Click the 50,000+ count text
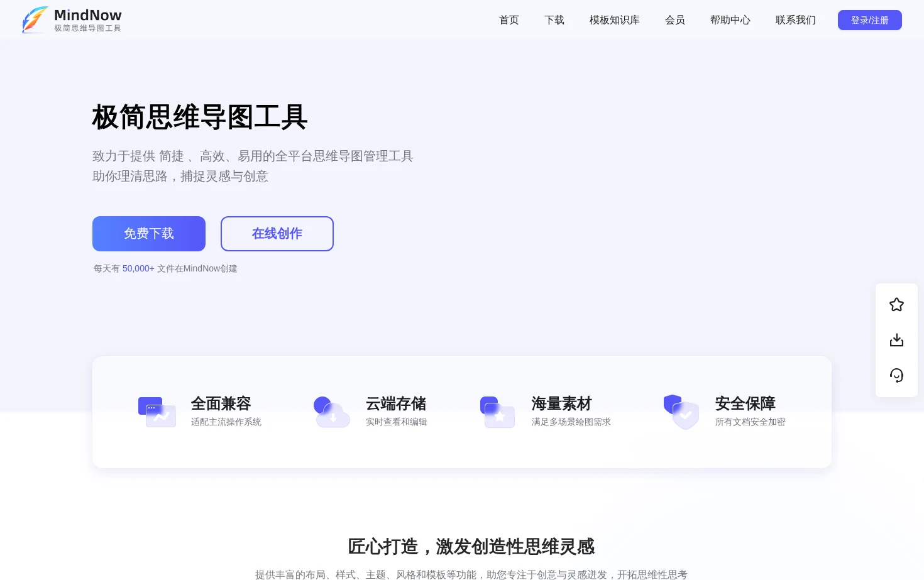The width and height of the screenshot is (924, 580). click(x=138, y=268)
